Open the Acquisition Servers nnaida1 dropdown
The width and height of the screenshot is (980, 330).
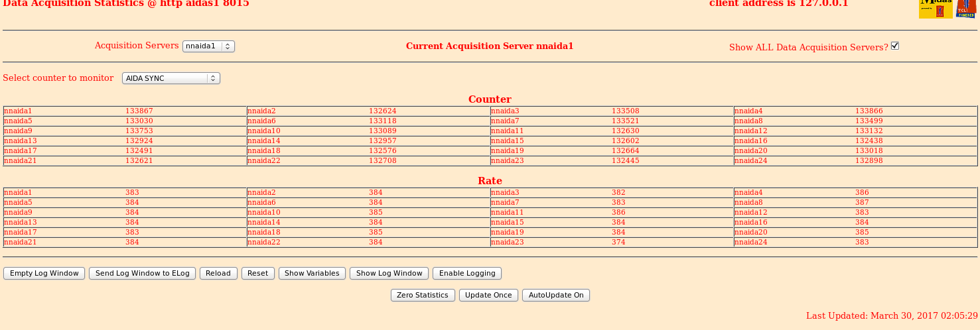coord(208,46)
